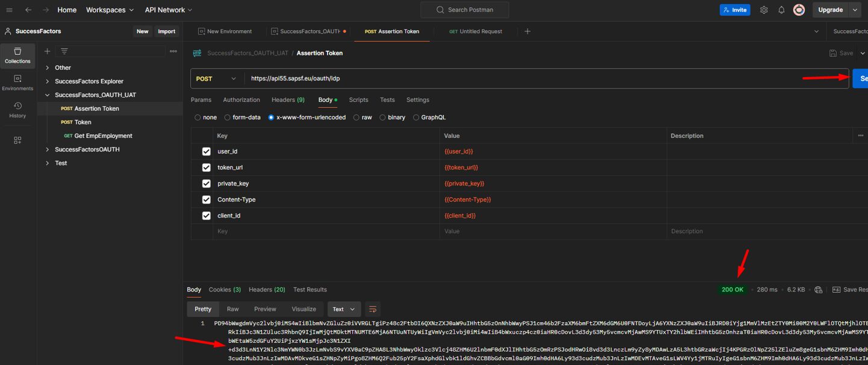Image resolution: width=868 pixels, height=365 pixels.
Task: Open the configure sidebar grid icon
Action: click(x=17, y=140)
